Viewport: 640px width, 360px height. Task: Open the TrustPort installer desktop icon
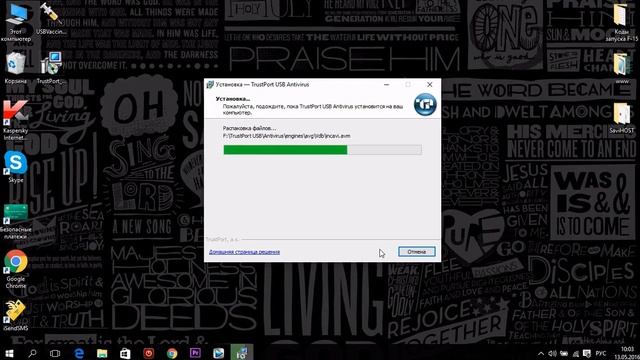pos(51,68)
